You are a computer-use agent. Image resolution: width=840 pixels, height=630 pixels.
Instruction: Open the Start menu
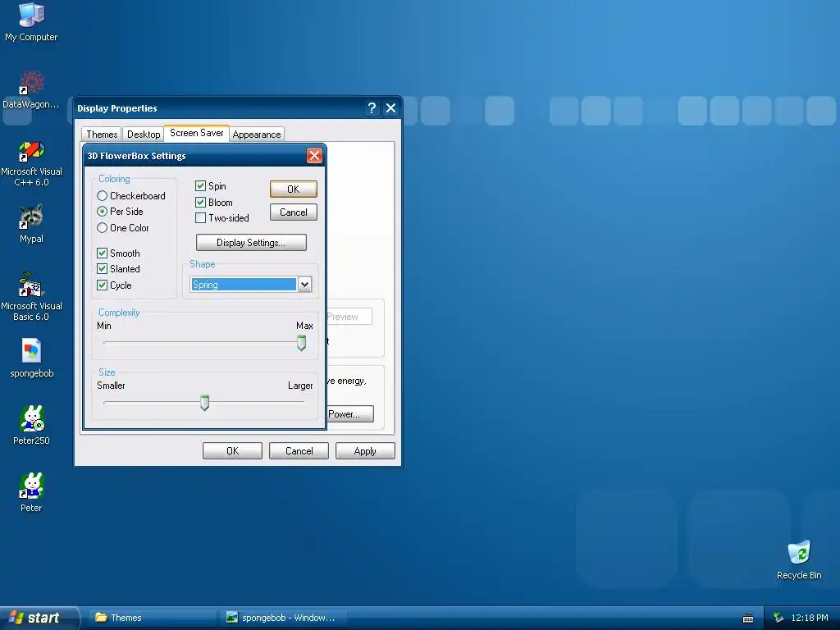39,618
